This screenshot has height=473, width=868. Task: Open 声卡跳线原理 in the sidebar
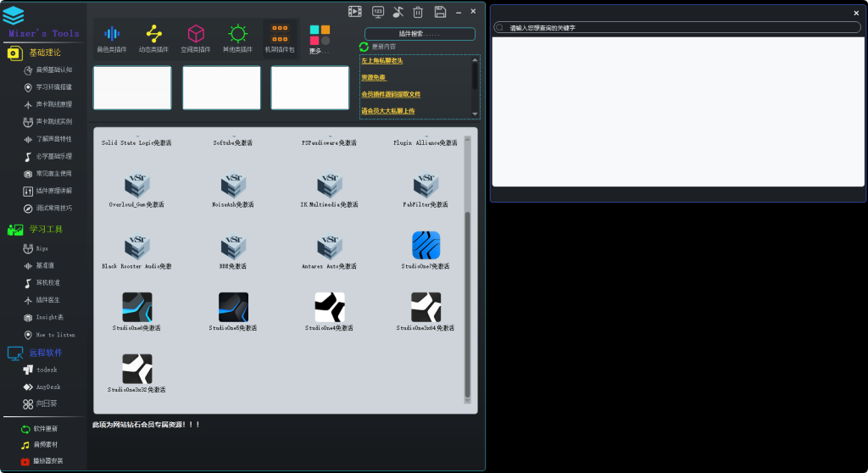47,104
